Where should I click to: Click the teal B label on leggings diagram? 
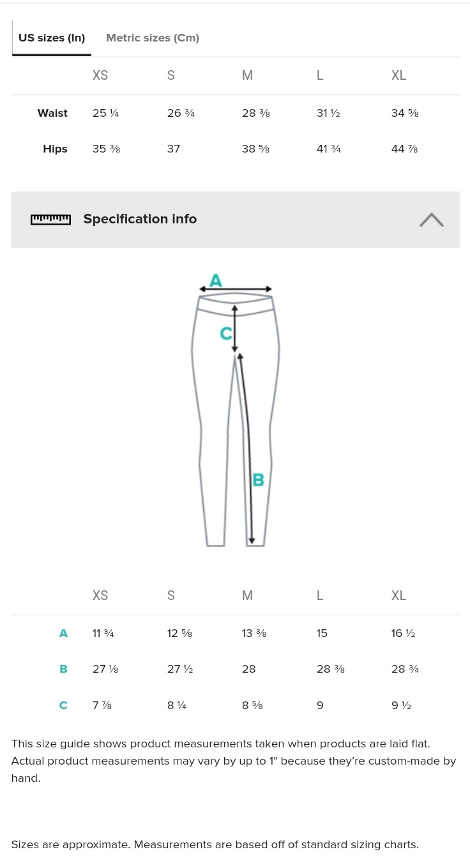point(258,479)
